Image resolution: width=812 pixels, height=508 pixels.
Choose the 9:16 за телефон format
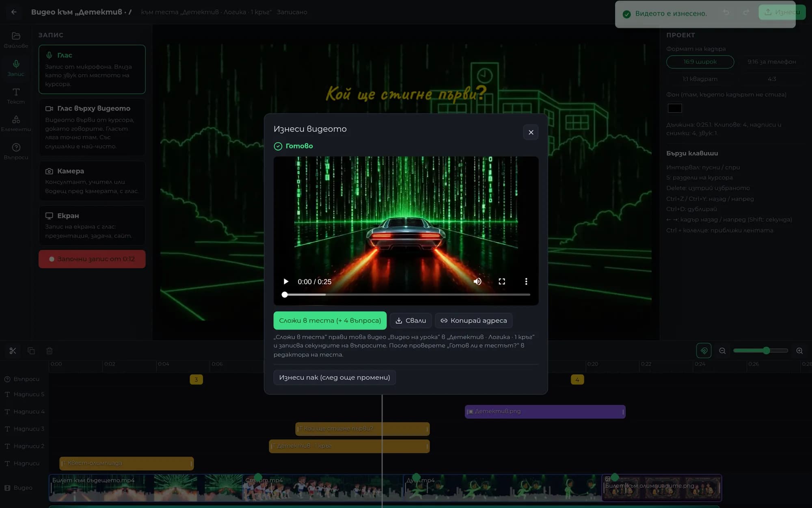tap(771, 62)
